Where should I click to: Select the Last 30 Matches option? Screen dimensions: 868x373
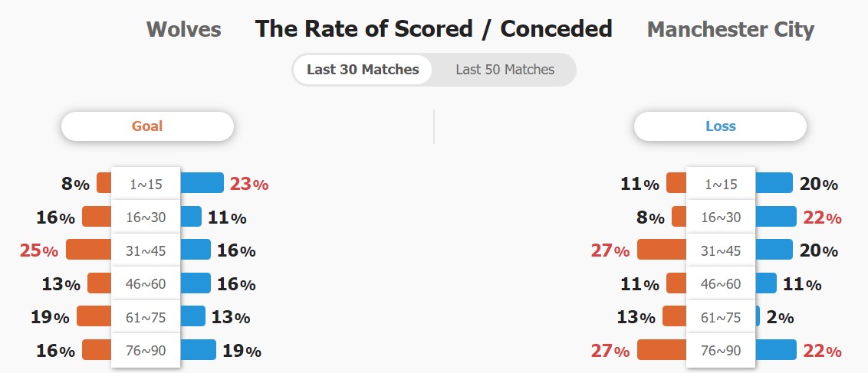pyautogui.click(x=363, y=70)
